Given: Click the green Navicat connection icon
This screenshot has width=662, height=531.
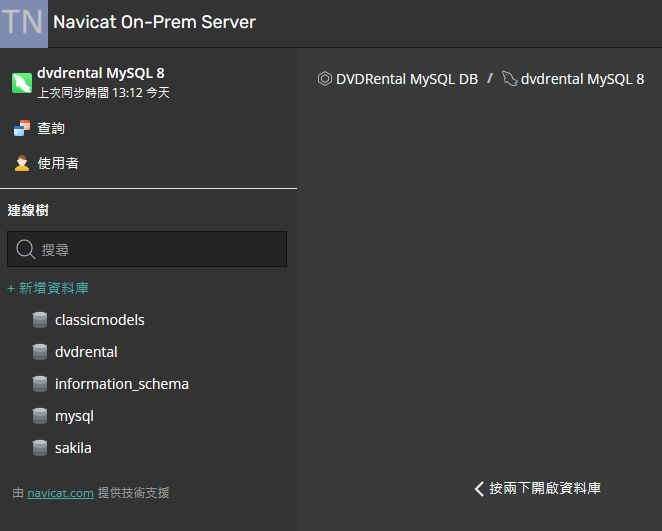Looking at the screenshot, I should coord(22,82).
